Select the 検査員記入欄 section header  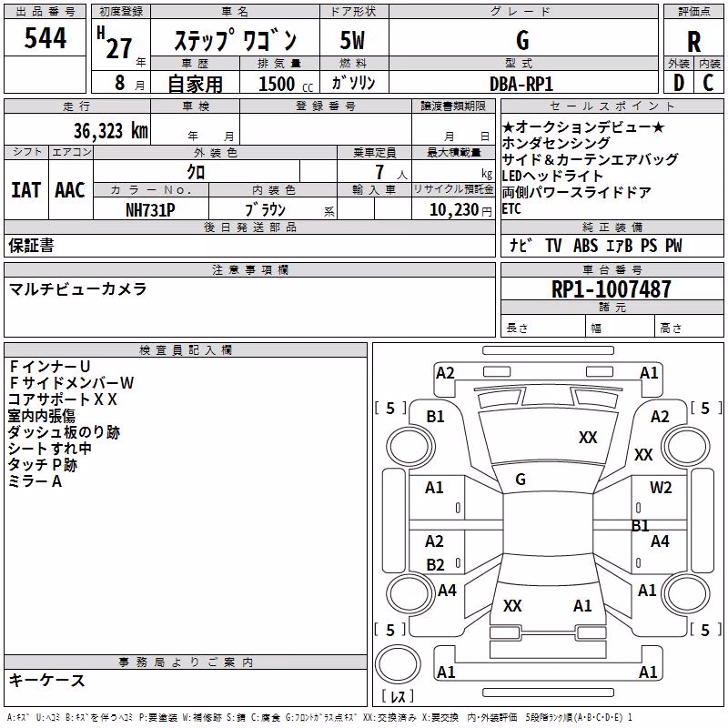point(186,349)
